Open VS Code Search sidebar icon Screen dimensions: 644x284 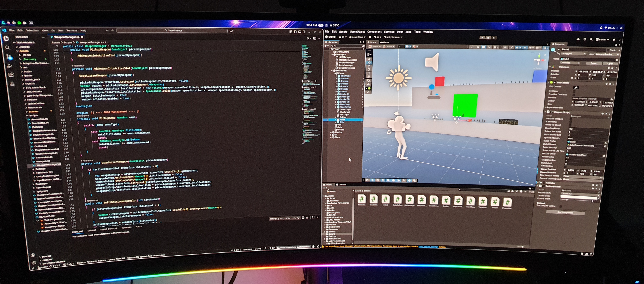click(x=8, y=47)
